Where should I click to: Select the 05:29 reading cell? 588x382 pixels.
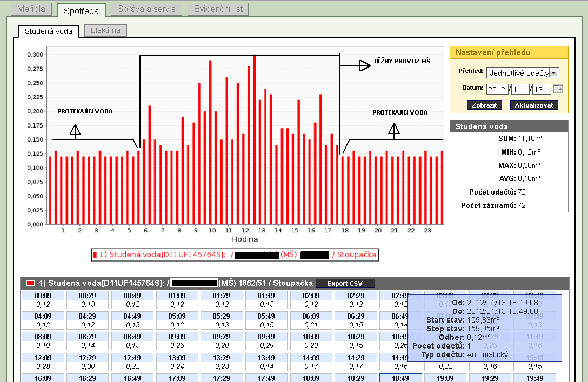(222, 320)
